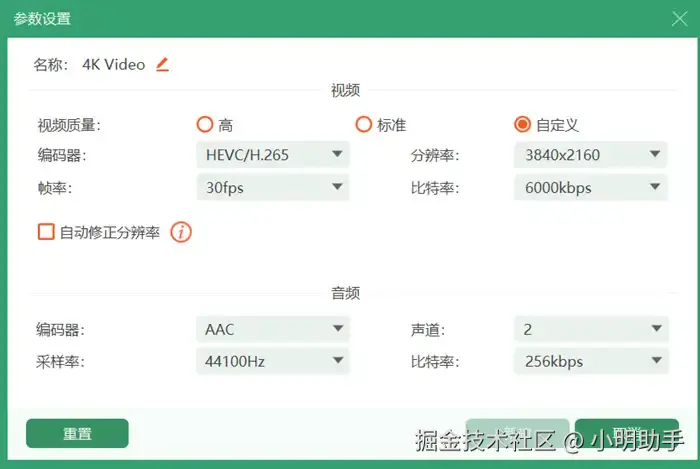Enable the 自动修正分辨率 checkbox
This screenshot has height=469, width=700.
[x=46, y=232]
